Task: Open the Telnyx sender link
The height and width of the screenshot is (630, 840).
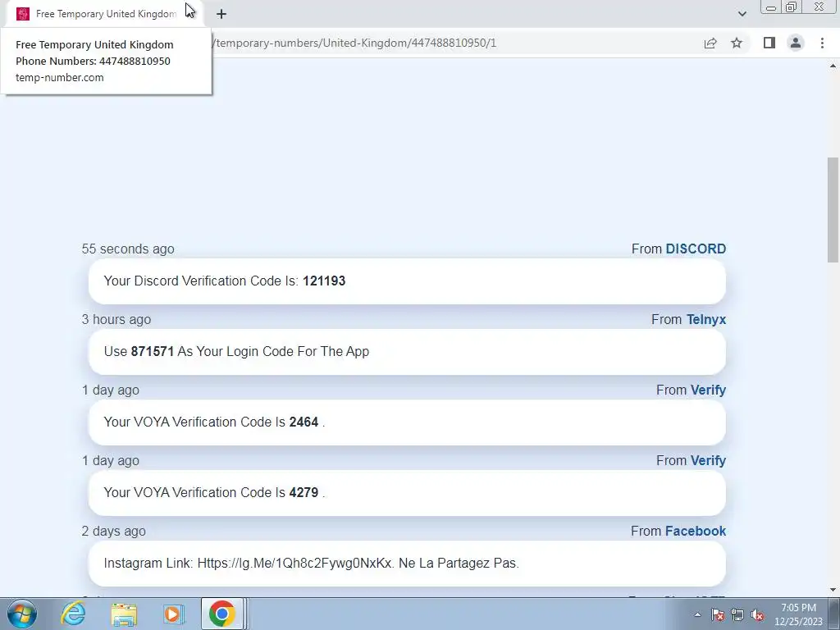Action: [x=706, y=320]
